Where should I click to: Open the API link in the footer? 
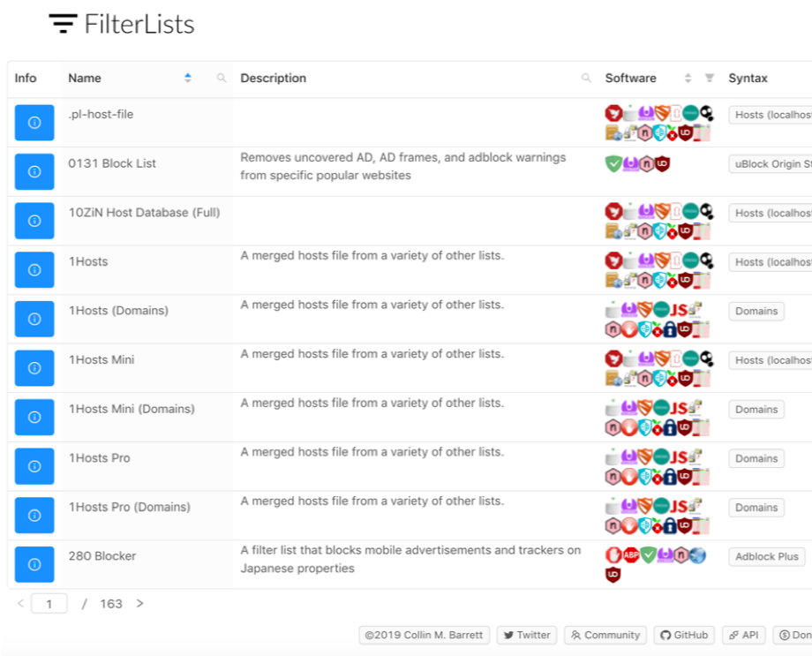(x=743, y=635)
